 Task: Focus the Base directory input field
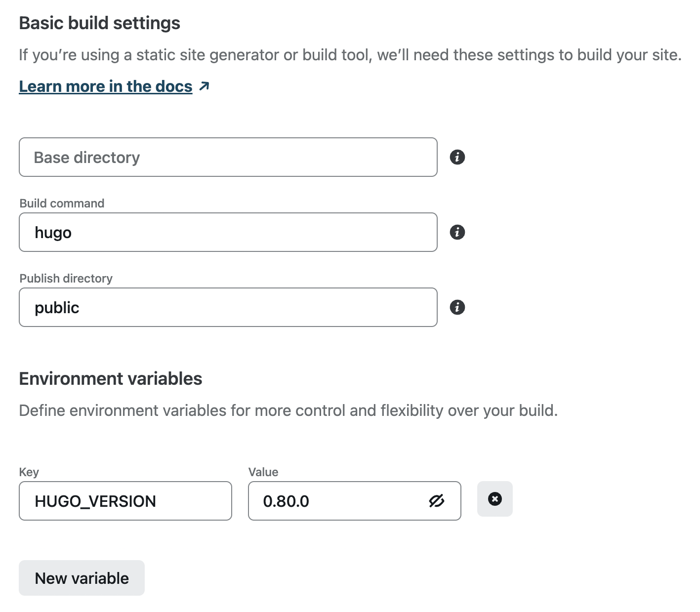tap(228, 157)
